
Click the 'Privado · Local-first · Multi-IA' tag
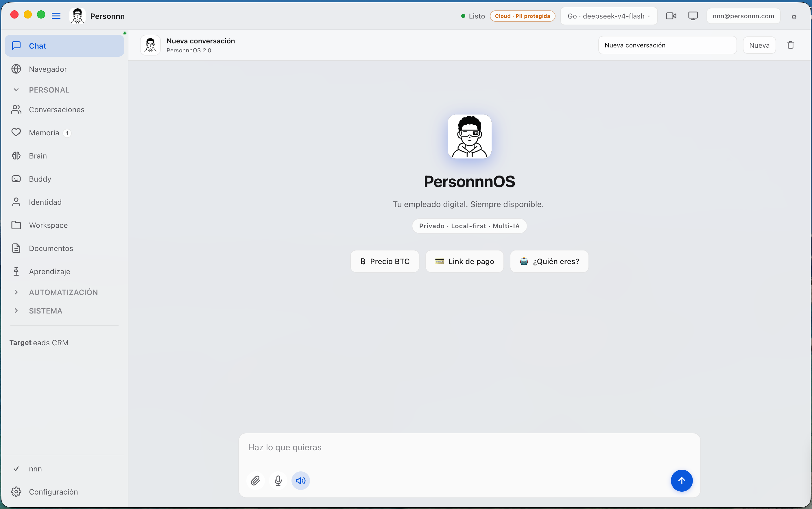pos(469,226)
